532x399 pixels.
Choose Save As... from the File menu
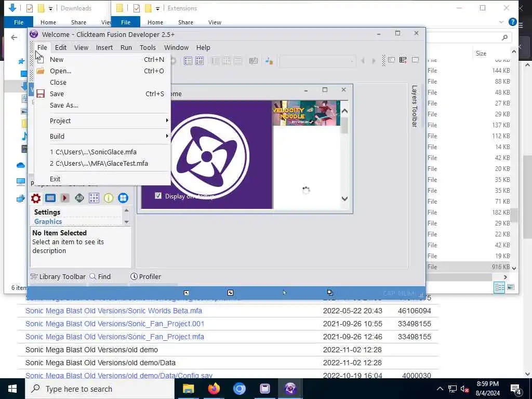(102, 105)
